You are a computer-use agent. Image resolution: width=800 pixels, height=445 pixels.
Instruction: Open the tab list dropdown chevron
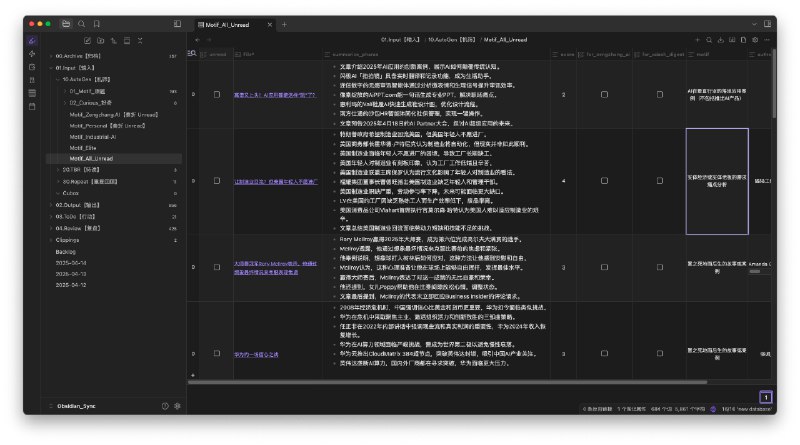click(x=754, y=24)
